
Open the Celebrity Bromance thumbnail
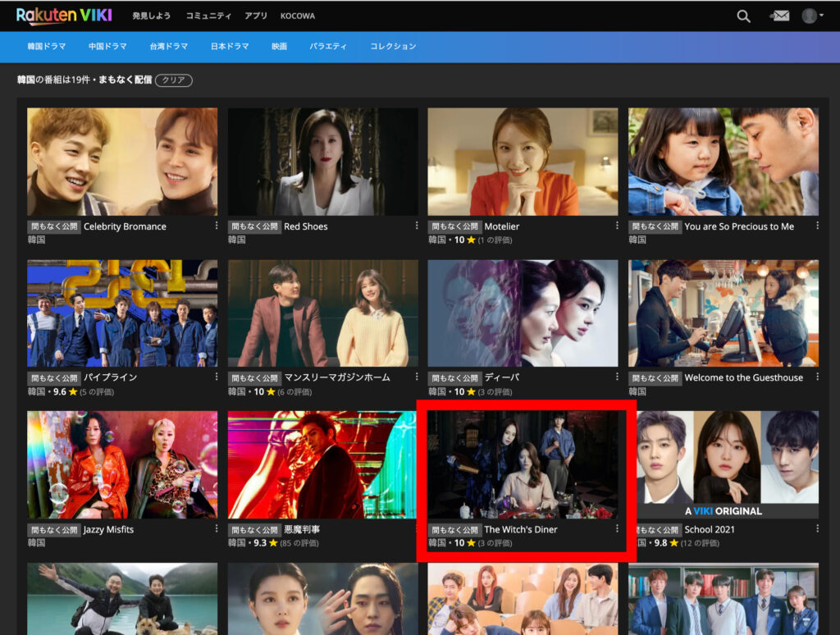click(x=122, y=162)
